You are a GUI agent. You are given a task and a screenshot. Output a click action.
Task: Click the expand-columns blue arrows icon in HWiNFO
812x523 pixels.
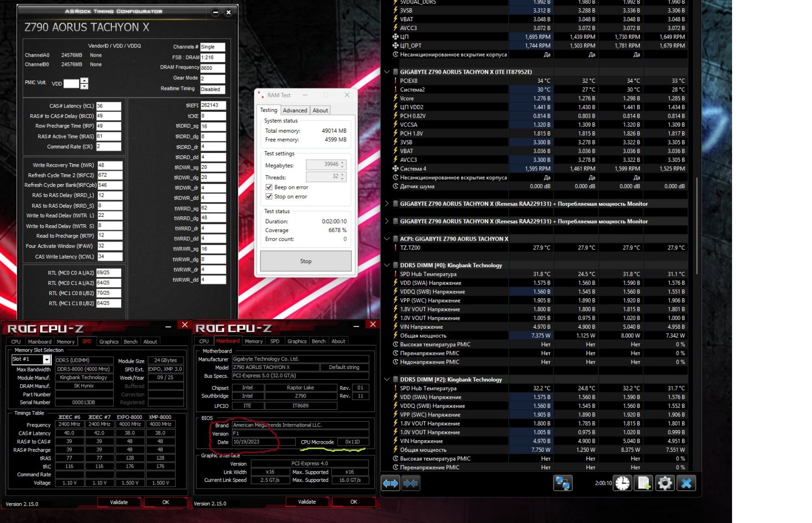390,483
